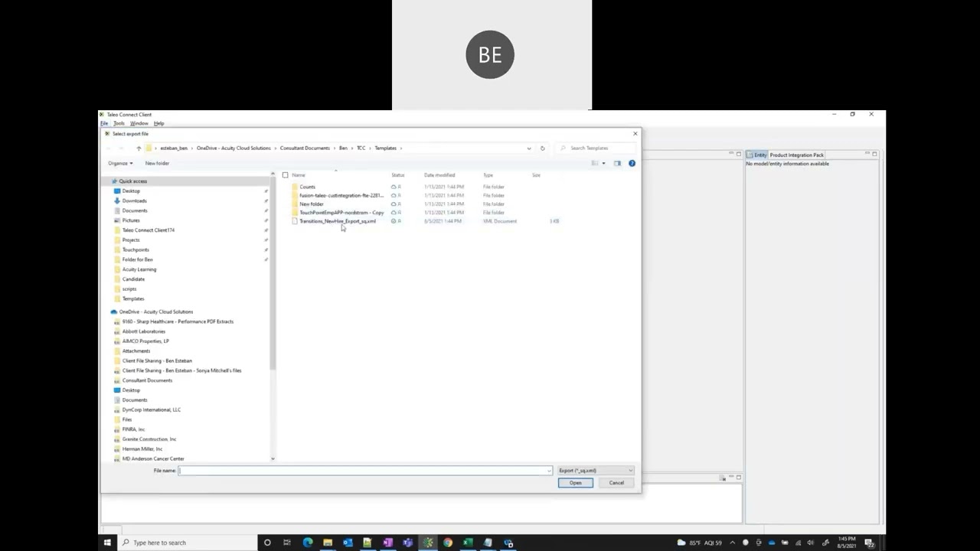Launch Microsoft Edge from the taskbar
This screenshot has height=551, width=980.
point(308,543)
